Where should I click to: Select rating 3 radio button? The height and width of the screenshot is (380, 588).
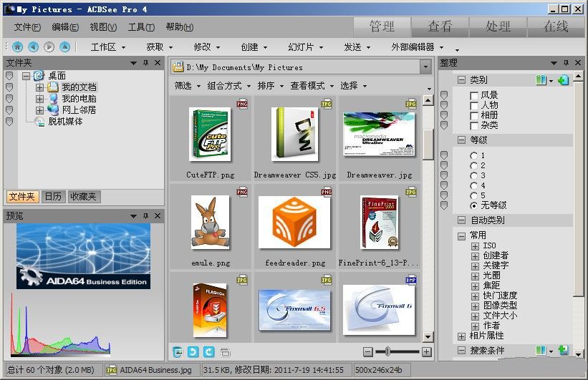(x=474, y=176)
